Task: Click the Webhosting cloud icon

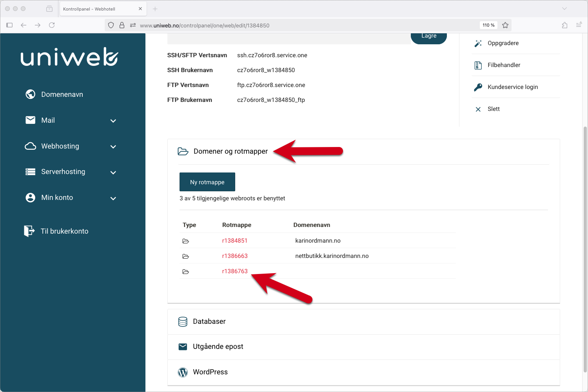Action: tap(31, 146)
